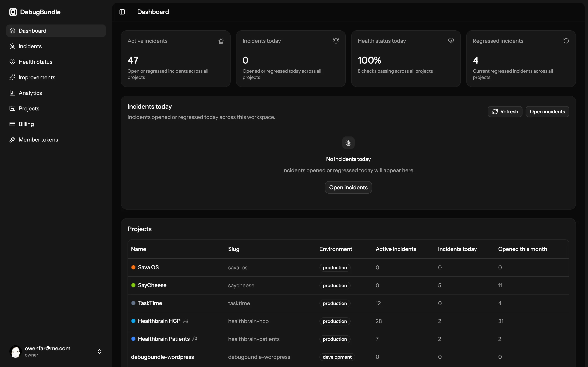Open Member tokens key icon

12,140
